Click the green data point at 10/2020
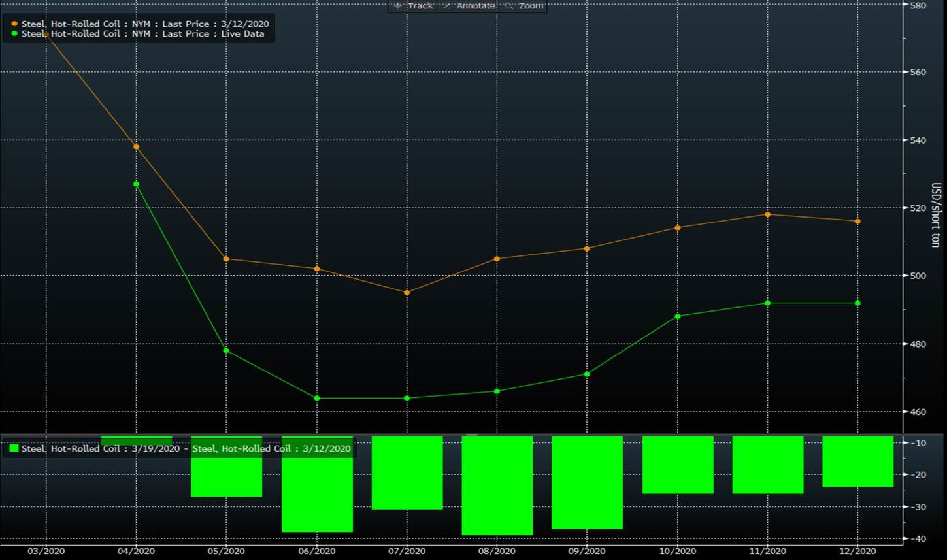 point(677,316)
